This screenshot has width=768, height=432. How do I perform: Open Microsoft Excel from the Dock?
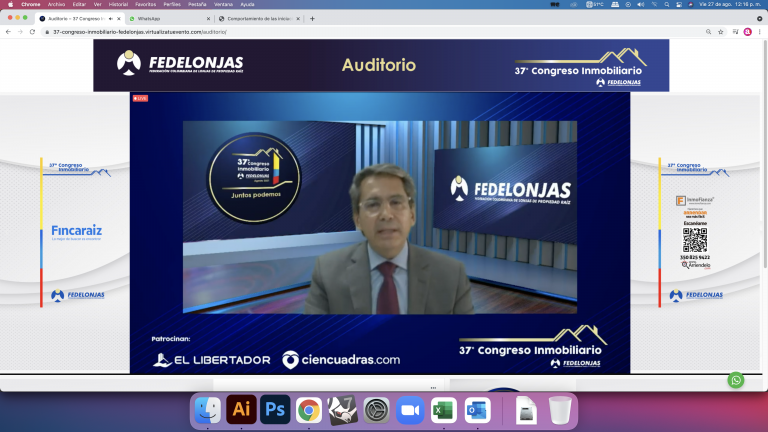tap(444, 410)
